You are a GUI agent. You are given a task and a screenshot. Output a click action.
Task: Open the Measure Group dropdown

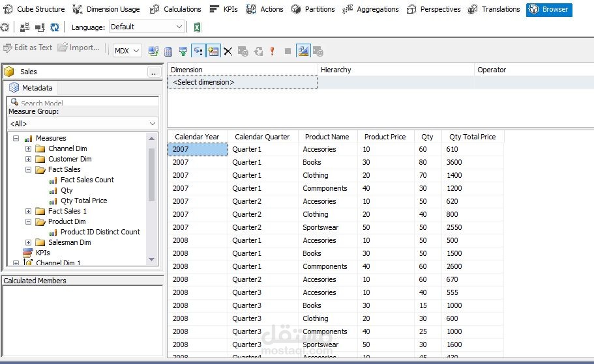pos(83,124)
